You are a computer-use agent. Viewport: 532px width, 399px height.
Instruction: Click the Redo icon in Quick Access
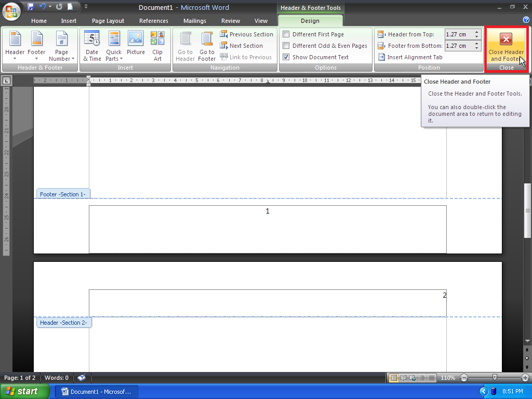(x=59, y=6)
